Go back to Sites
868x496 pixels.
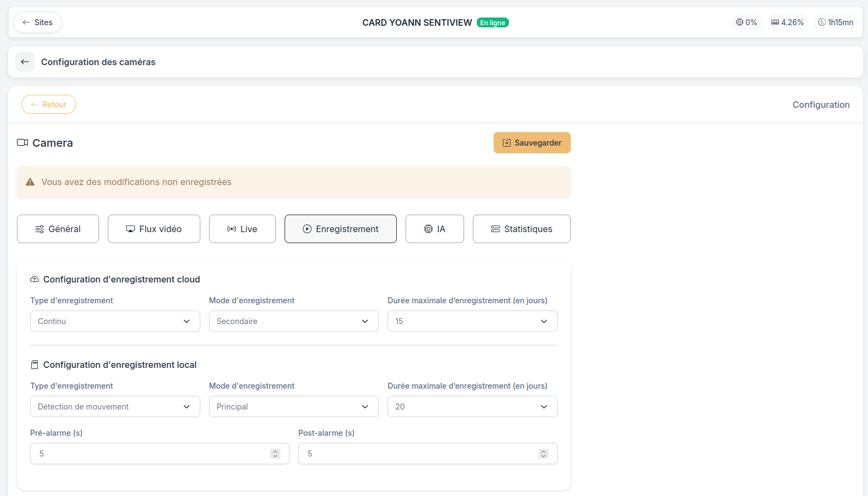pyautogui.click(x=37, y=22)
